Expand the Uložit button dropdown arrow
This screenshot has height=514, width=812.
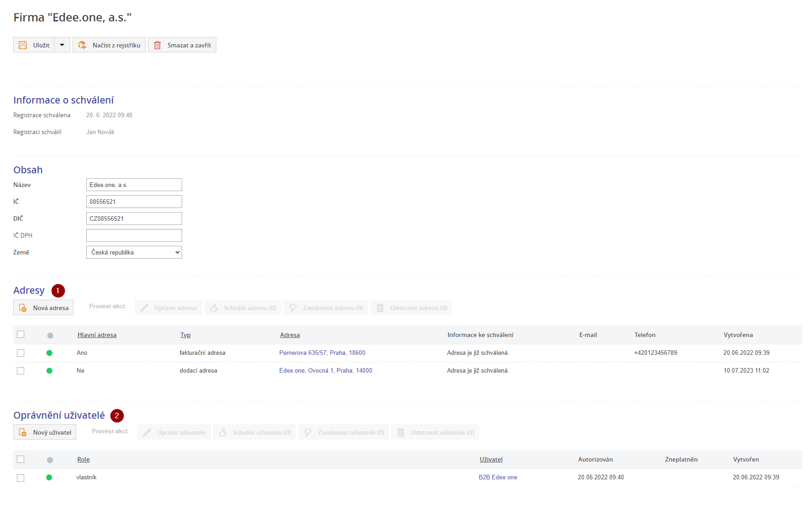(62, 45)
